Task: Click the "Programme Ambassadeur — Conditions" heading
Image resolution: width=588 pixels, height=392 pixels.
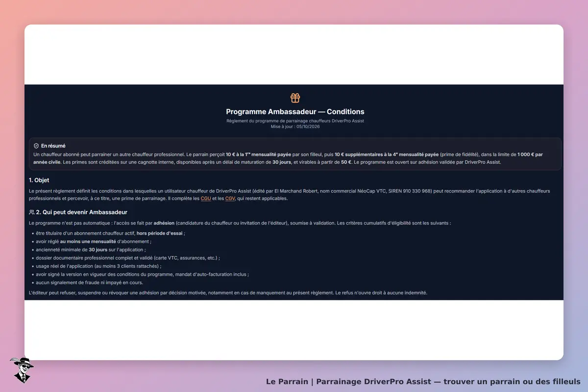Action: 295,112
